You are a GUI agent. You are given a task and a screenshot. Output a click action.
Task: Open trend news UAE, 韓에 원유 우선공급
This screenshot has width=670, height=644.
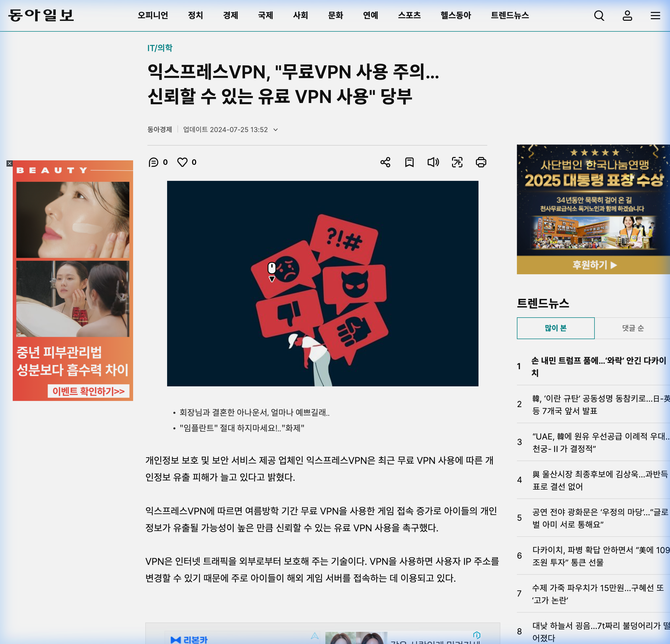click(601, 442)
